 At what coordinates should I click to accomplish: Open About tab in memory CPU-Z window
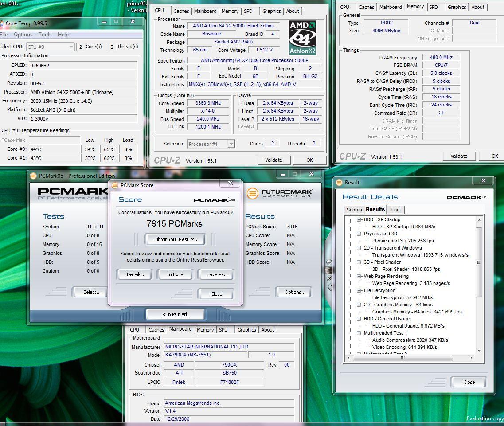(478, 7)
